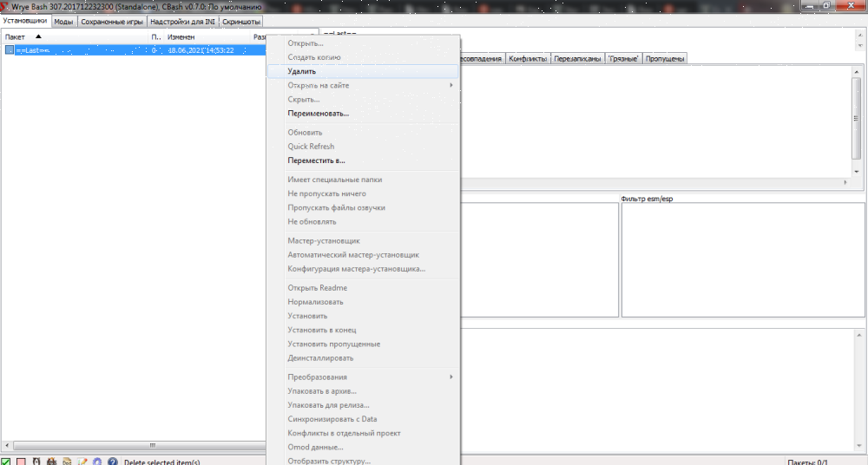Choose Нормализовать menu entry
The width and height of the screenshot is (868, 465).
pyautogui.click(x=363, y=302)
